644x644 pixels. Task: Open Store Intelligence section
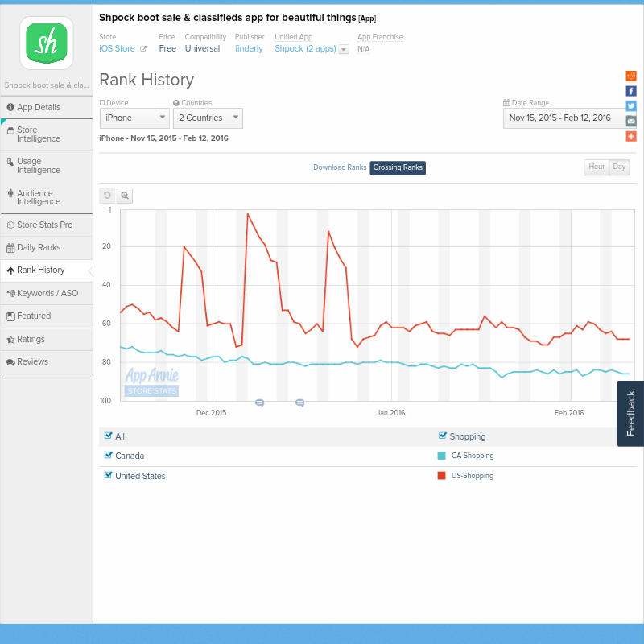click(x=47, y=134)
